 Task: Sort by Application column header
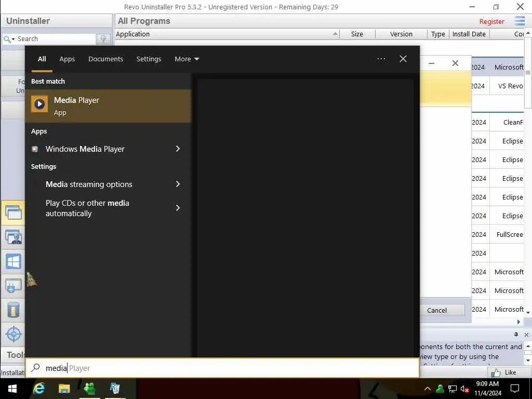point(227,34)
